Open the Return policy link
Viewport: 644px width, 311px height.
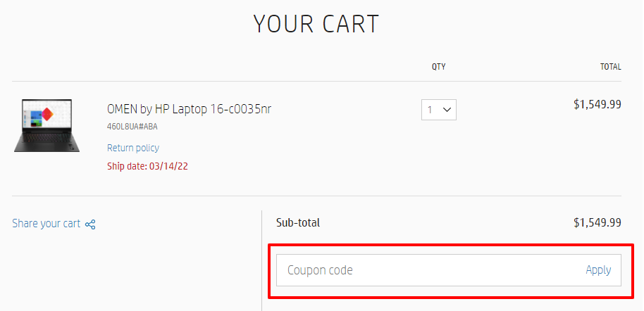[x=133, y=148]
